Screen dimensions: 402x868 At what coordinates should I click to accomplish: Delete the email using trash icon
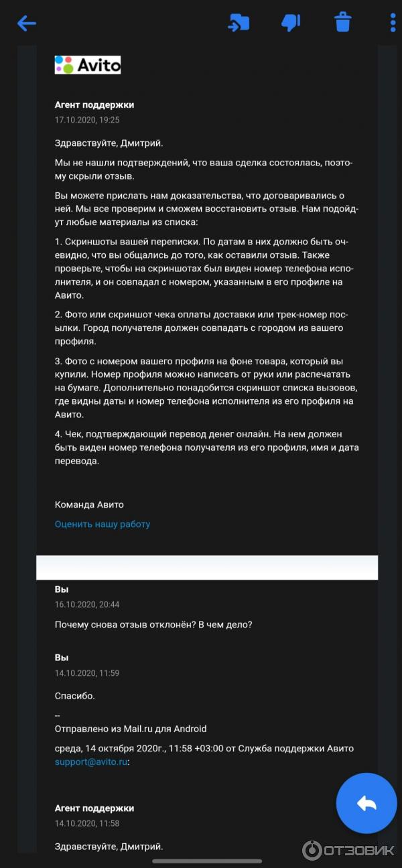click(343, 23)
